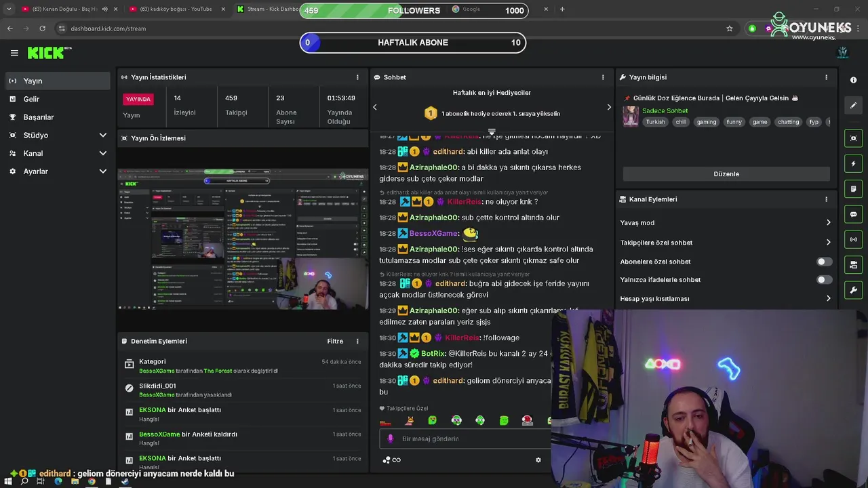Insert the red-headphones emote into chat
868x488 pixels.
(528, 421)
